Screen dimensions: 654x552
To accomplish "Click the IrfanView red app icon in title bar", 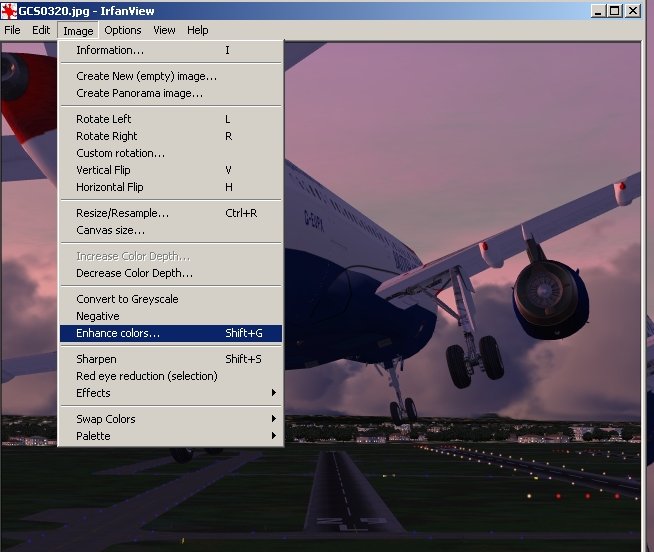I will 10,11.
